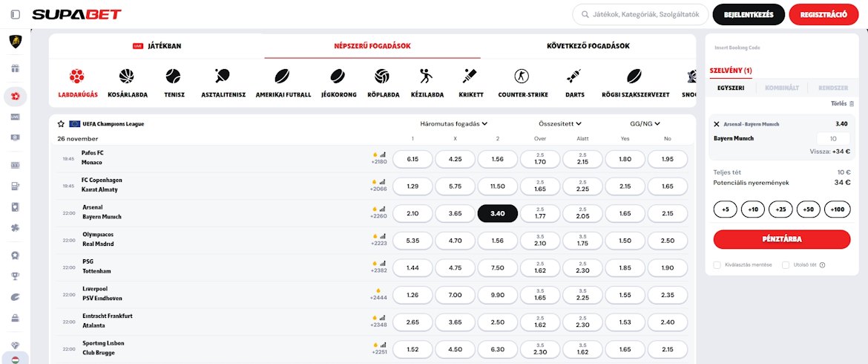Favorite the UEFA Champions League star
The image size is (868, 364).
coord(61,123)
